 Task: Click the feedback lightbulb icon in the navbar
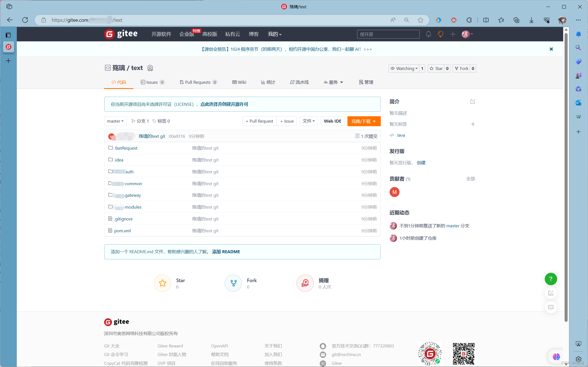tap(440, 34)
